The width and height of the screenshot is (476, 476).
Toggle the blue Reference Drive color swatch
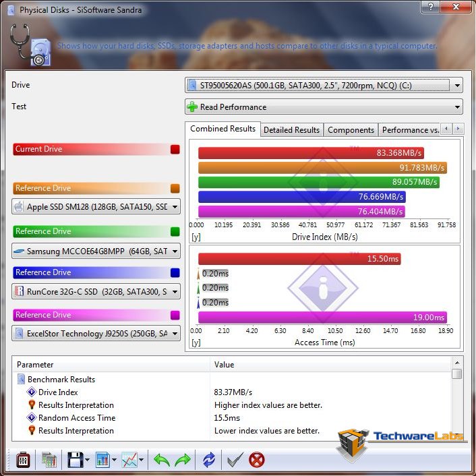coord(175,273)
